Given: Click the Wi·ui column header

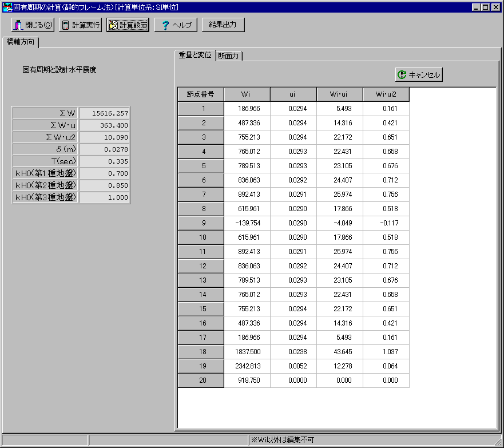Looking at the screenshot, I should point(340,94).
